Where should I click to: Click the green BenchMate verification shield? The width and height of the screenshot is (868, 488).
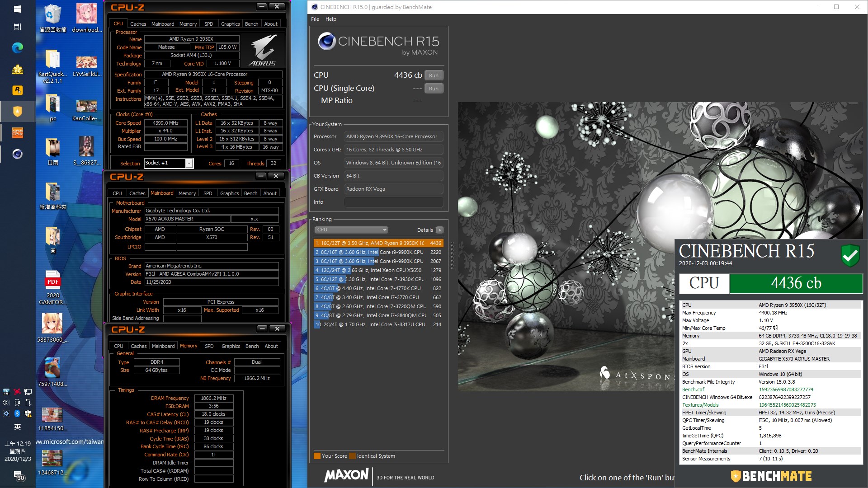click(850, 256)
